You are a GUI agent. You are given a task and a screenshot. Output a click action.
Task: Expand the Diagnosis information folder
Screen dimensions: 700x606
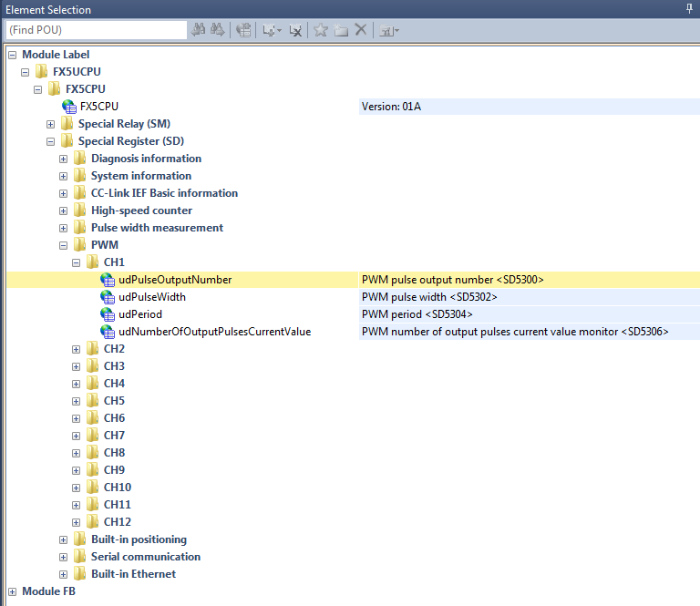pos(64,159)
